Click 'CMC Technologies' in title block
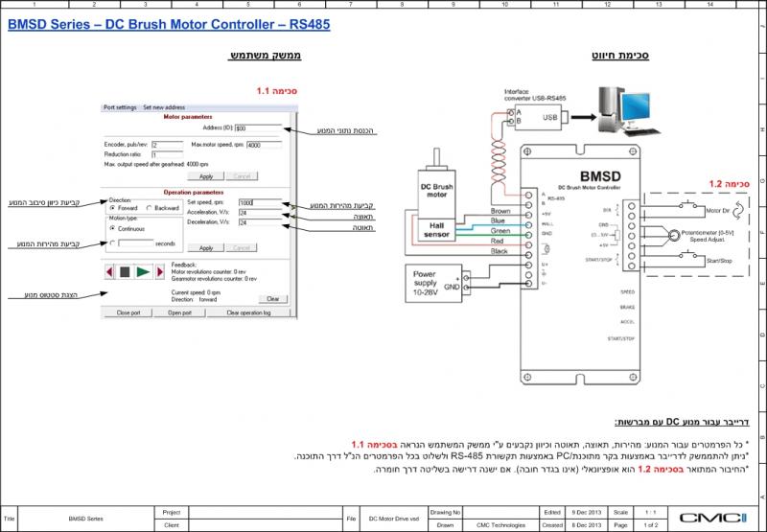 pyautogui.click(x=500, y=525)
